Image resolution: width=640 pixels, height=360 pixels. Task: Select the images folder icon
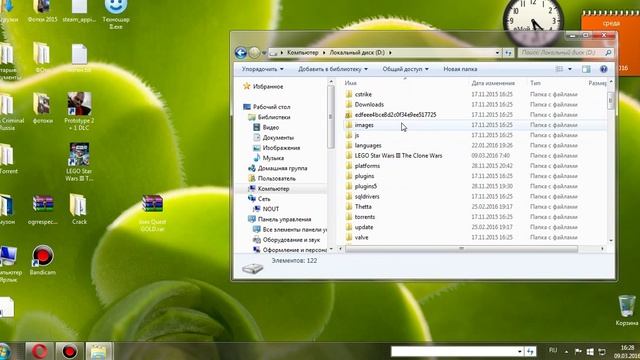pyautogui.click(x=349, y=125)
